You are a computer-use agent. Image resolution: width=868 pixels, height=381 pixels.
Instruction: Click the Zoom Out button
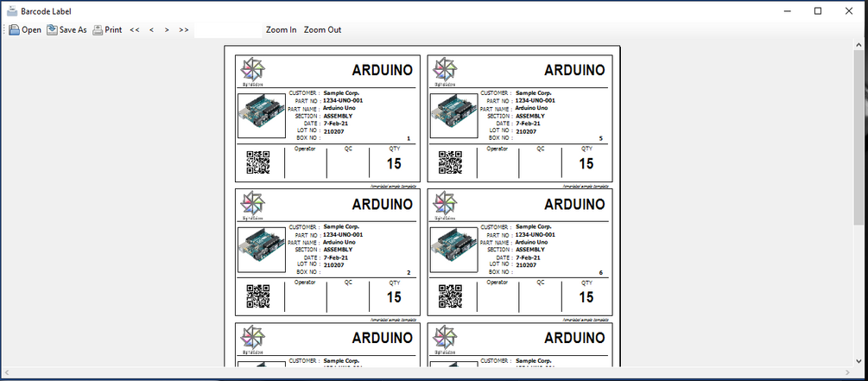tap(323, 30)
